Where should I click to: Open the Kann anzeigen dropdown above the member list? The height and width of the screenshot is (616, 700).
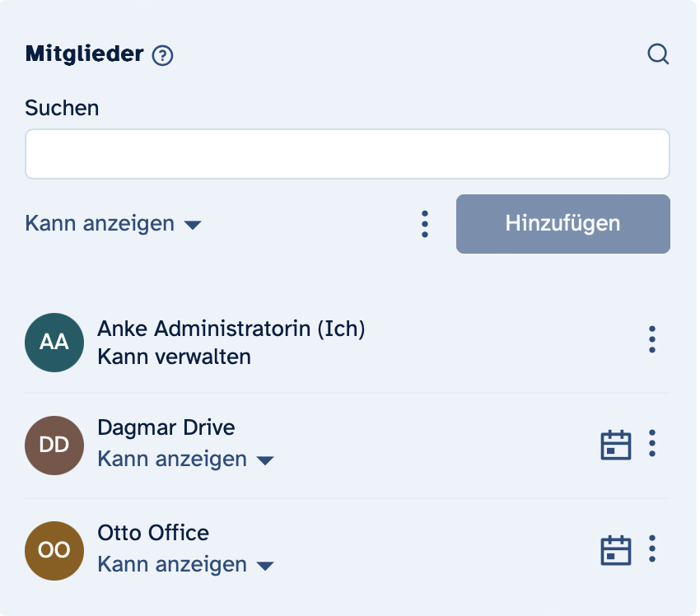pos(113,224)
